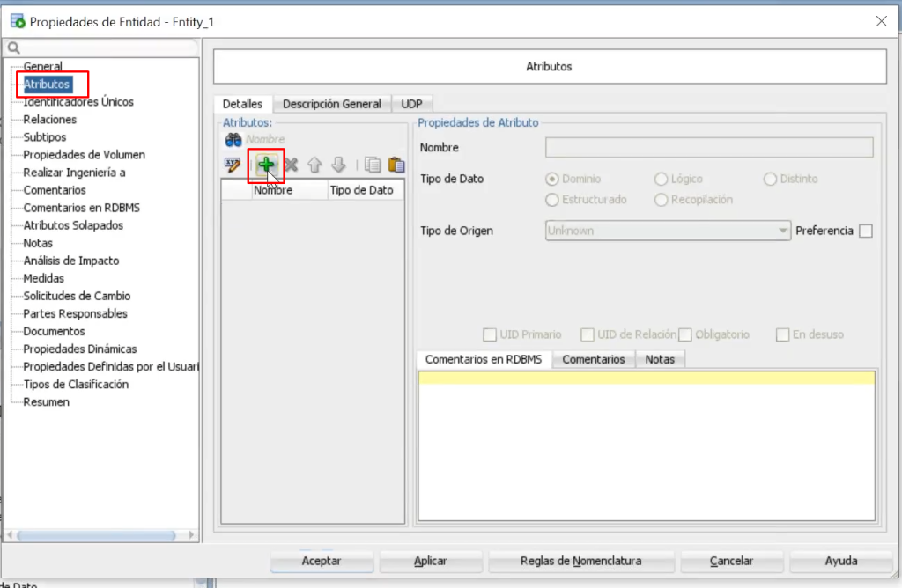Add a new attribute with green plus
This screenshot has height=588, width=902.
pos(266,165)
